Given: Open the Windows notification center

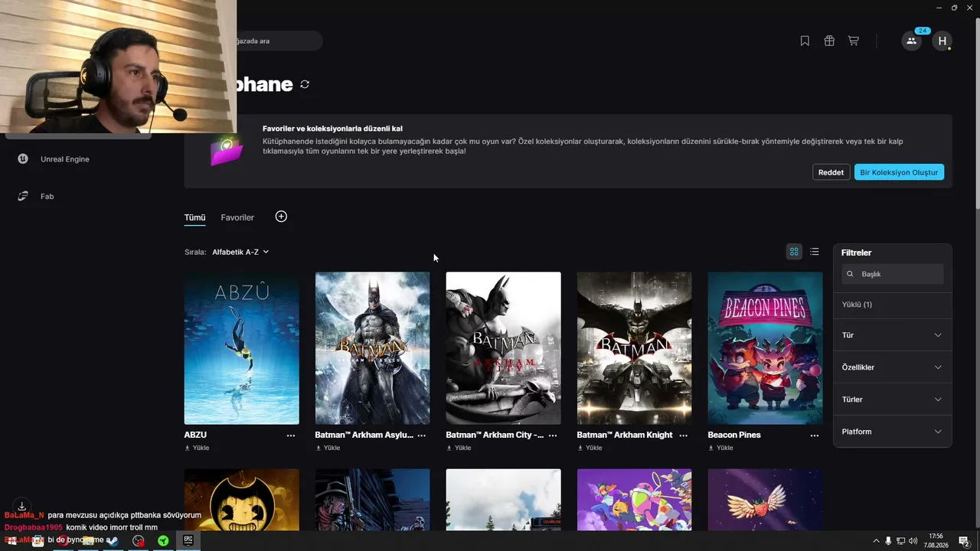Looking at the screenshot, I should (964, 541).
